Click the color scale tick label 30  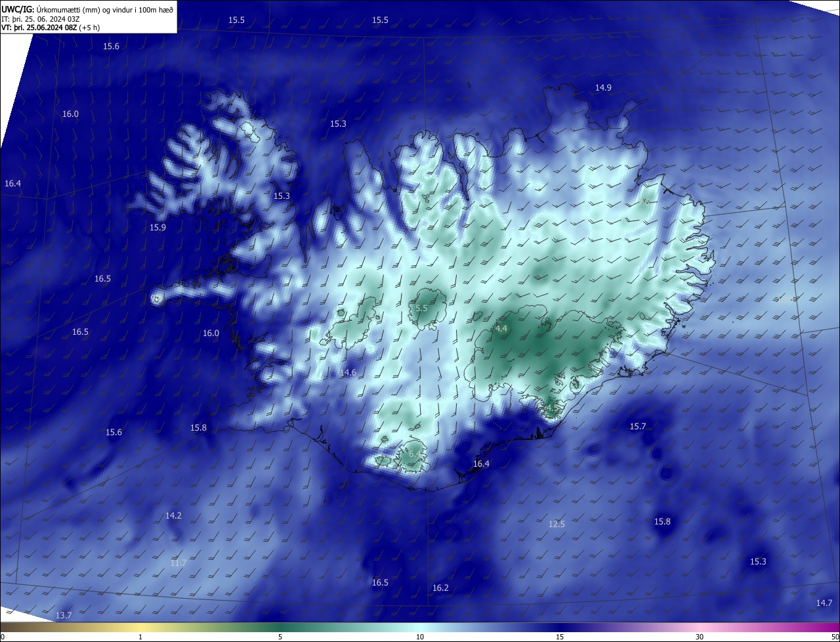click(700, 637)
